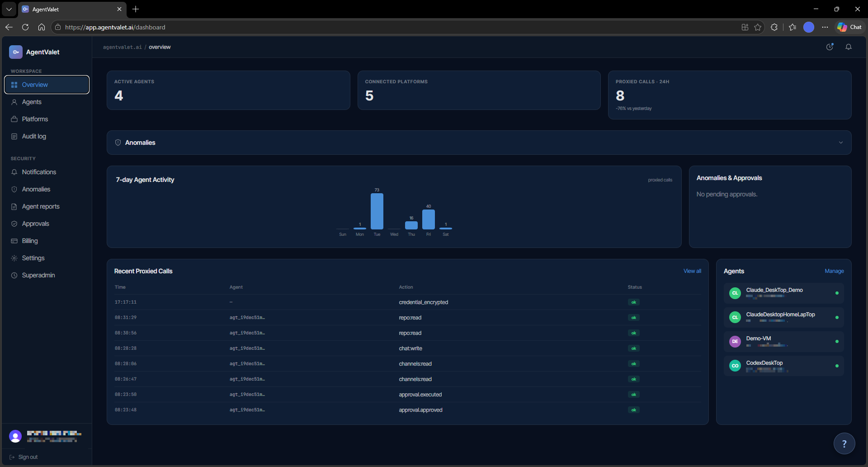Open browser settings and more menu

(825, 27)
